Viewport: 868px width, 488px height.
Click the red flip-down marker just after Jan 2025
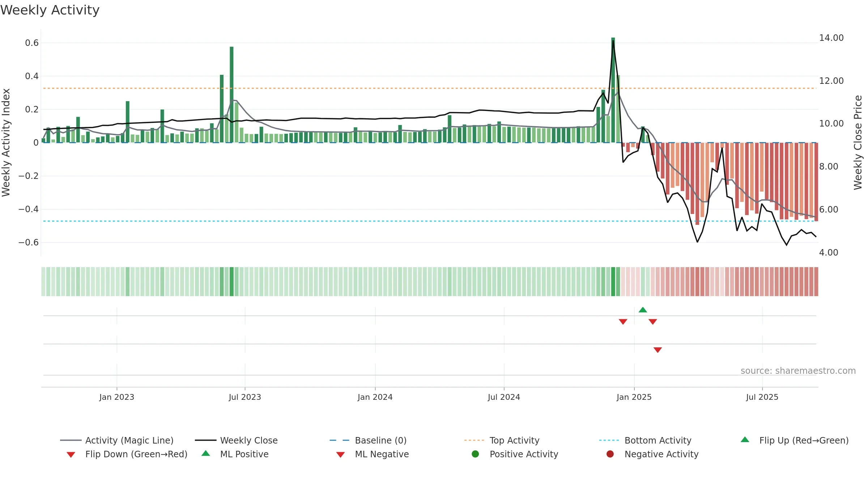[652, 322]
